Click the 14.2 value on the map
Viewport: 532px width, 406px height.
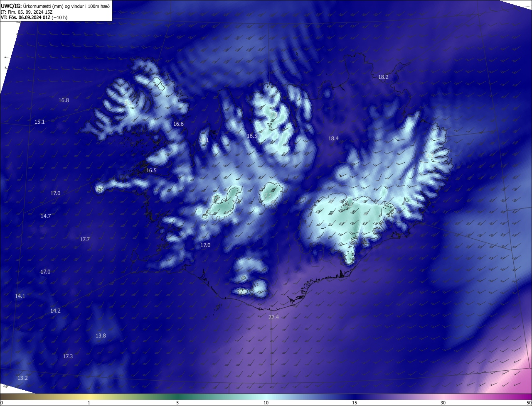coord(55,311)
